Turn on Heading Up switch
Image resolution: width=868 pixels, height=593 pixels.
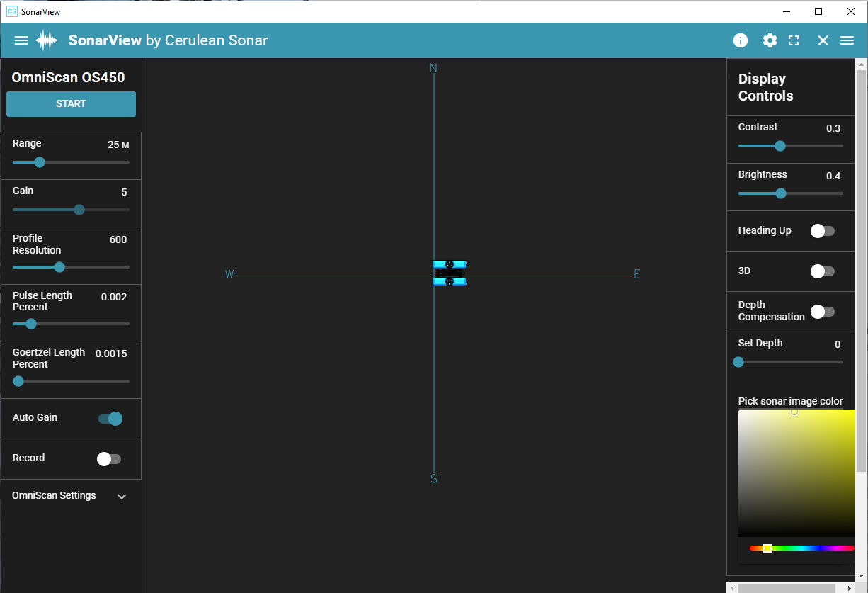pos(822,231)
